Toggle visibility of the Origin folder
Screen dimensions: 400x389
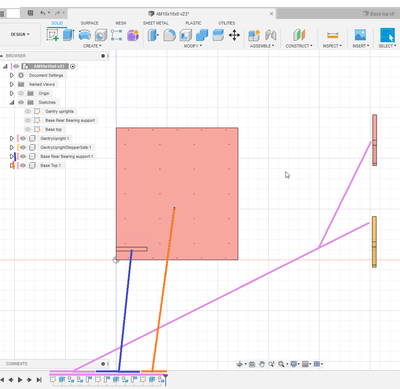[x=21, y=93]
